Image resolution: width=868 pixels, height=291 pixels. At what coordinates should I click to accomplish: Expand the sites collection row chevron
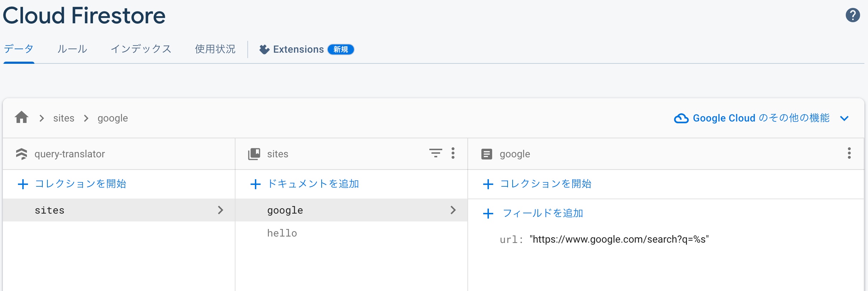[x=220, y=210]
